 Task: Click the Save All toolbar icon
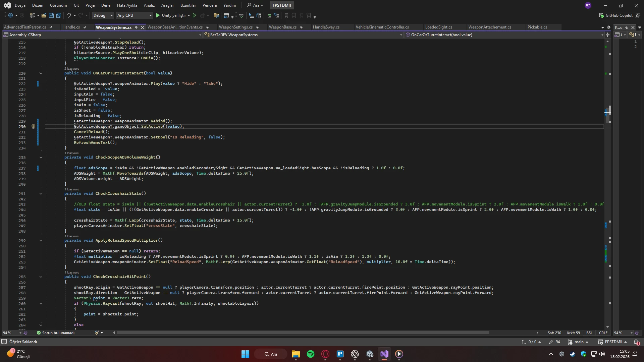click(59, 15)
